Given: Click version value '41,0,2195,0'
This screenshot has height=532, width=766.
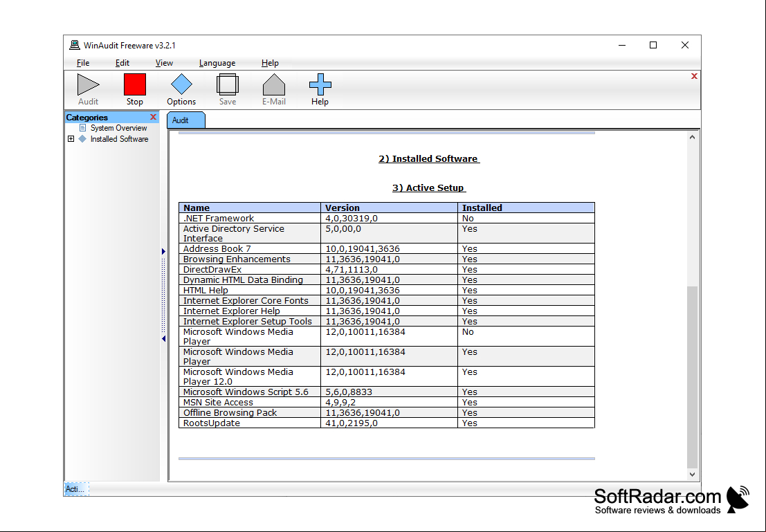Looking at the screenshot, I should (352, 423).
